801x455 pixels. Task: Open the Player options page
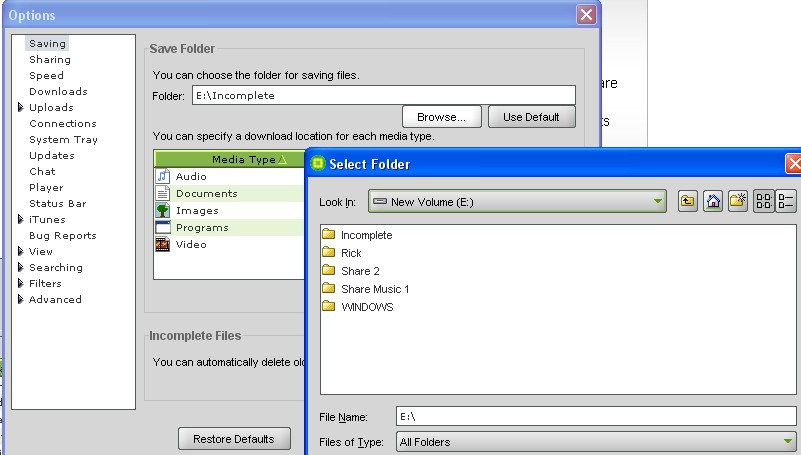[x=46, y=187]
